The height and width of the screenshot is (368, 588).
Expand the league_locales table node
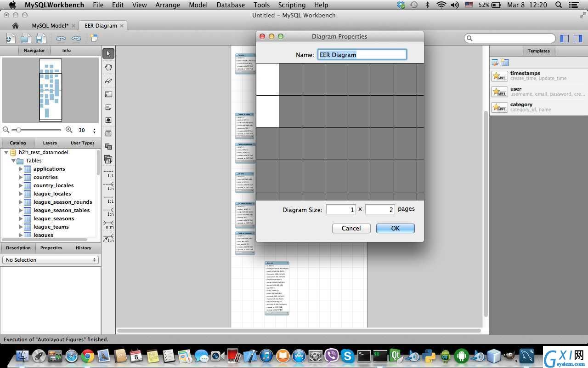pyautogui.click(x=21, y=194)
